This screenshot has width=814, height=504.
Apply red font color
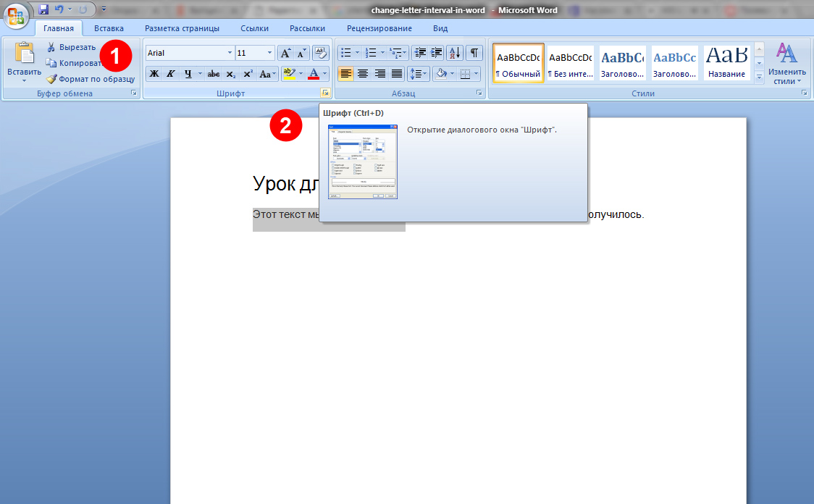click(x=314, y=74)
